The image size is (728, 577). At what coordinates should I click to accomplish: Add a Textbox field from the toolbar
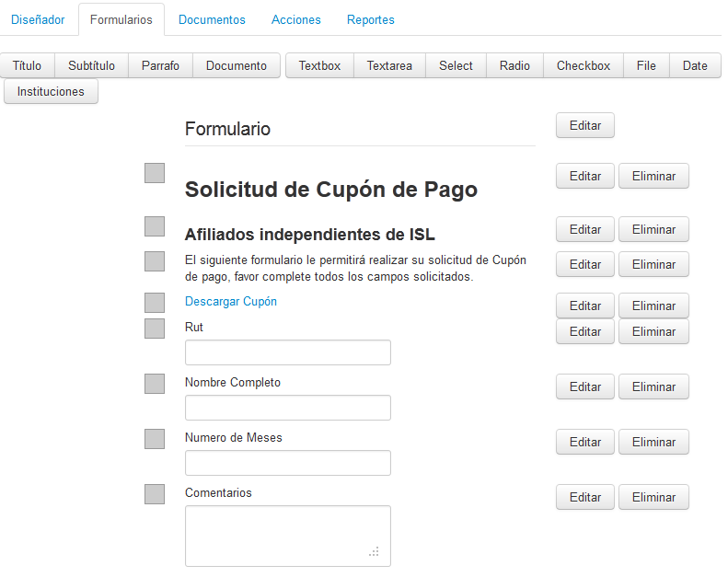[x=319, y=65]
